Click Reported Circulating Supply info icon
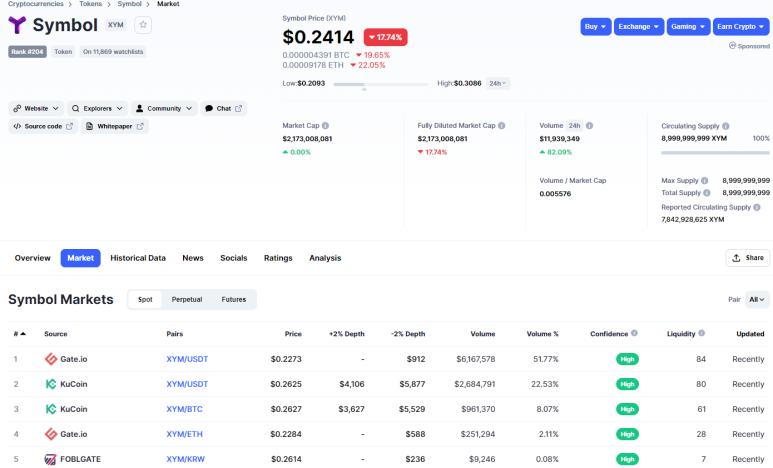Image resolution: width=773 pixels, height=468 pixels. point(757,207)
